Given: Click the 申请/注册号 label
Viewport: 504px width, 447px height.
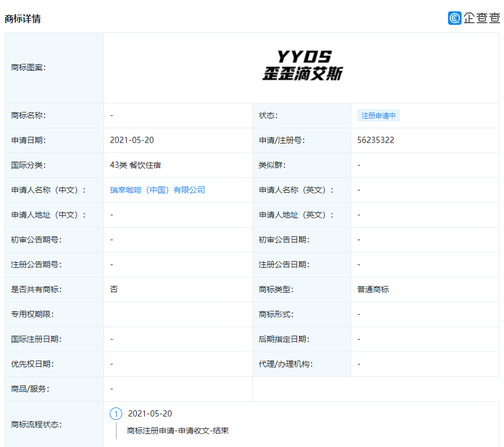Looking at the screenshot, I should point(282,140).
